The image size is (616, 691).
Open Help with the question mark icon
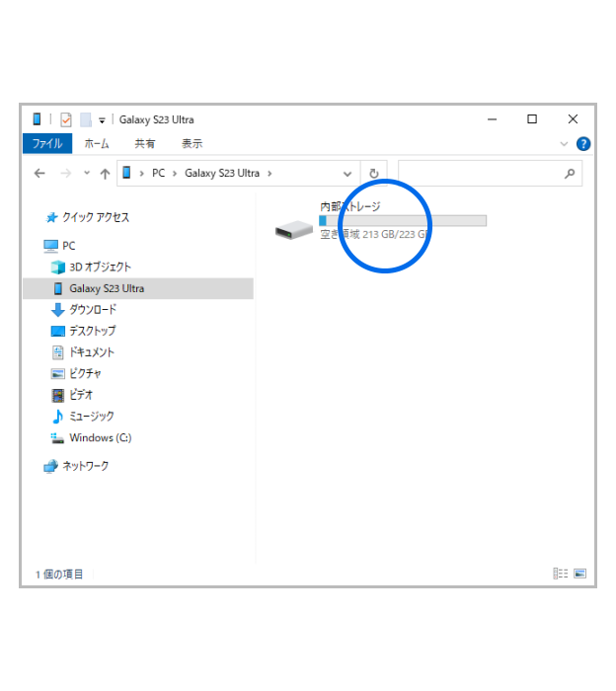[x=583, y=144]
